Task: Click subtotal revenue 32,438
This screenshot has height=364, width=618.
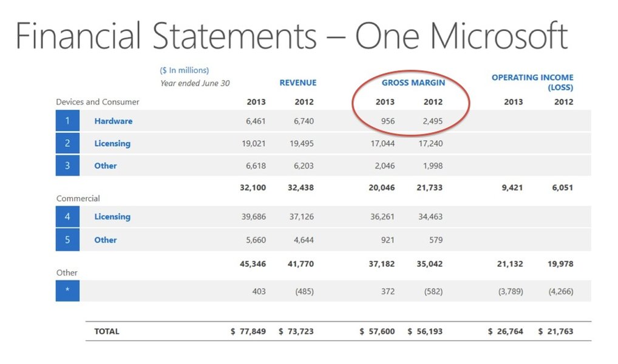Action: click(301, 187)
